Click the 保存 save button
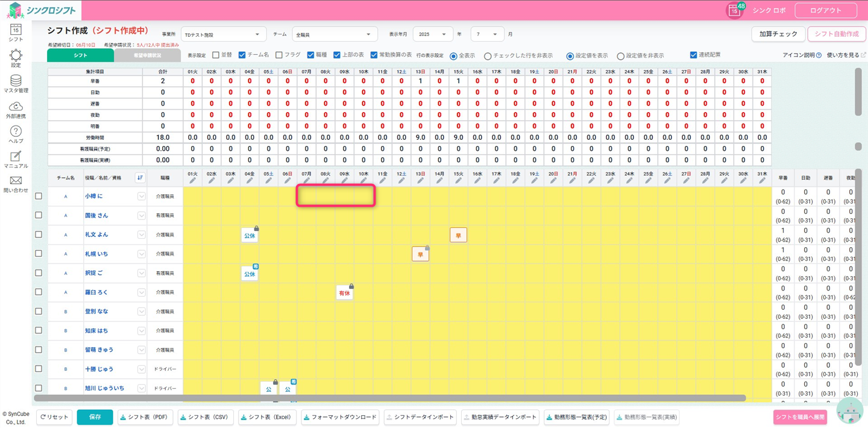The image size is (868, 428). 95,417
